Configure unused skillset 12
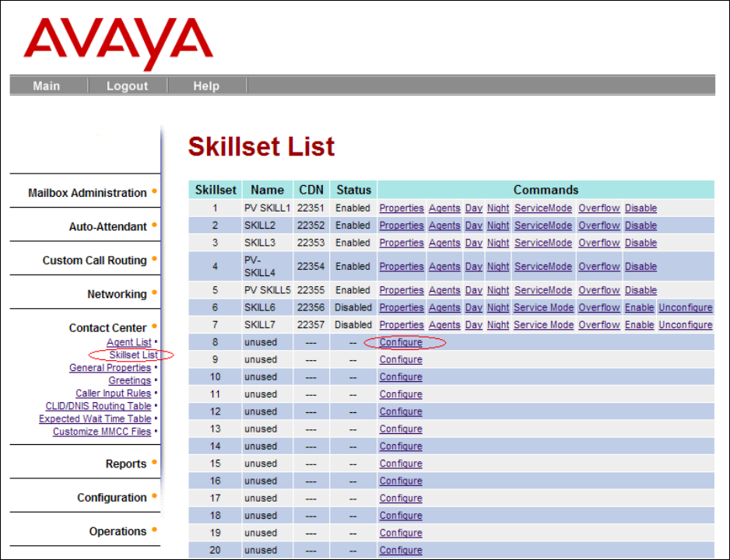730x560 pixels. pos(401,411)
